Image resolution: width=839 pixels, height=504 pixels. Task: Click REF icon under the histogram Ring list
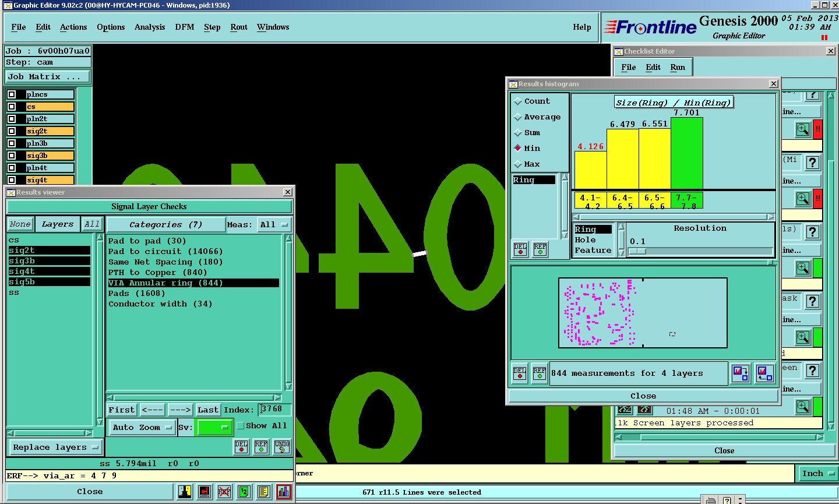(540, 249)
